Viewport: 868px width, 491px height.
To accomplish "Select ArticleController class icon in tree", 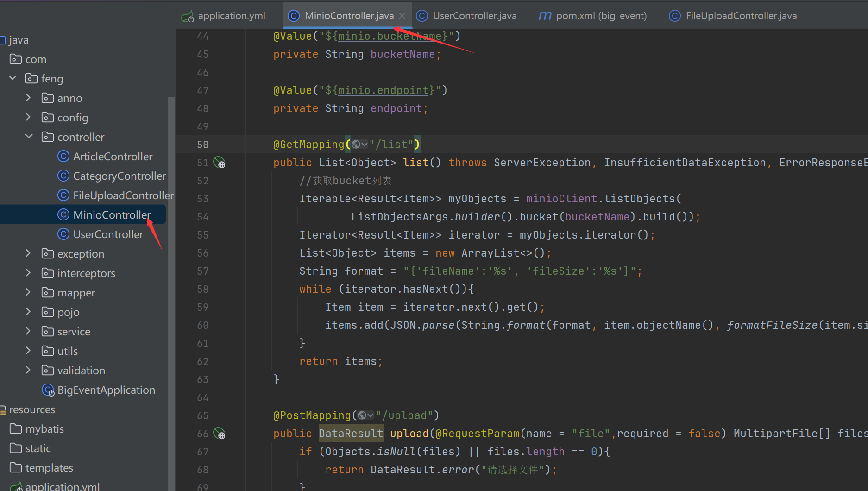I will pyautogui.click(x=63, y=157).
